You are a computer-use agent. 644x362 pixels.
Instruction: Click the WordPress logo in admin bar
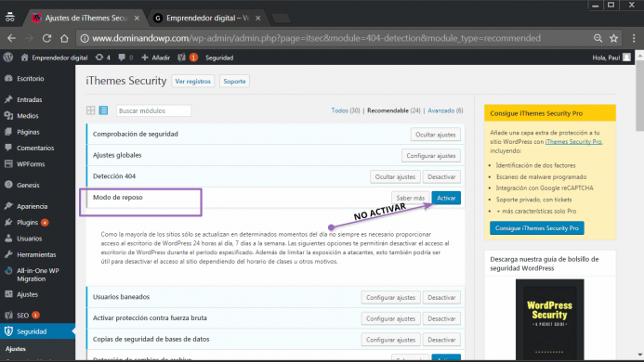coord(8,58)
